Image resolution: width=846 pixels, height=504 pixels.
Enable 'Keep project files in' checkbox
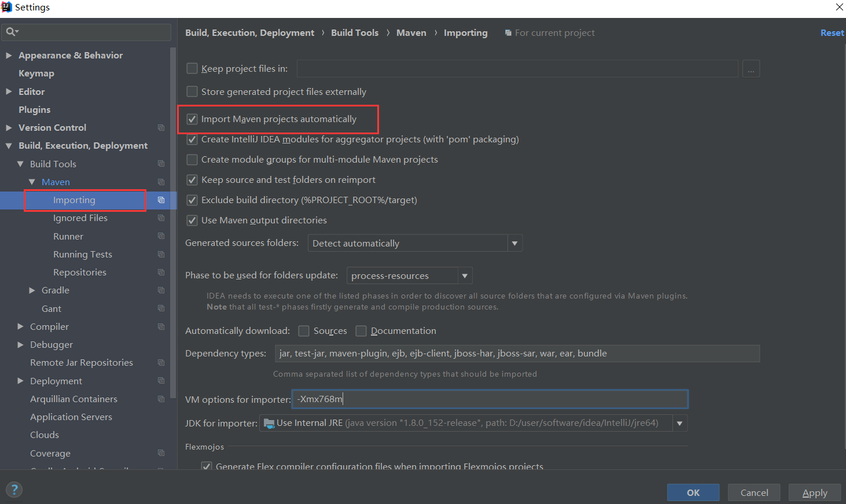(x=192, y=68)
